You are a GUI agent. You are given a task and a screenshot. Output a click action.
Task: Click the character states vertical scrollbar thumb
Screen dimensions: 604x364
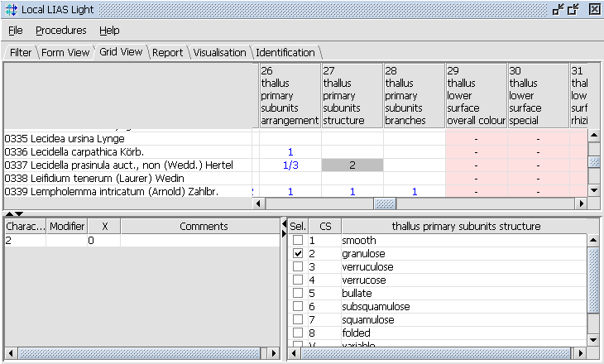[x=593, y=280]
